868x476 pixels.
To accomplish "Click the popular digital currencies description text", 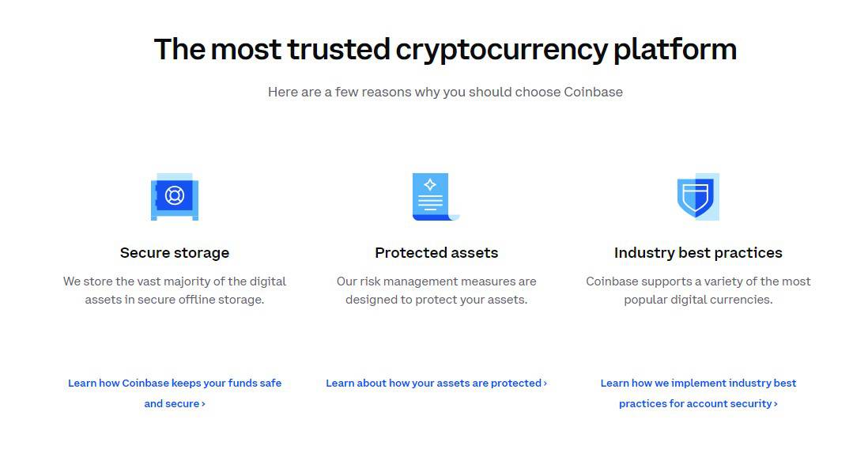I will tap(698, 290).
